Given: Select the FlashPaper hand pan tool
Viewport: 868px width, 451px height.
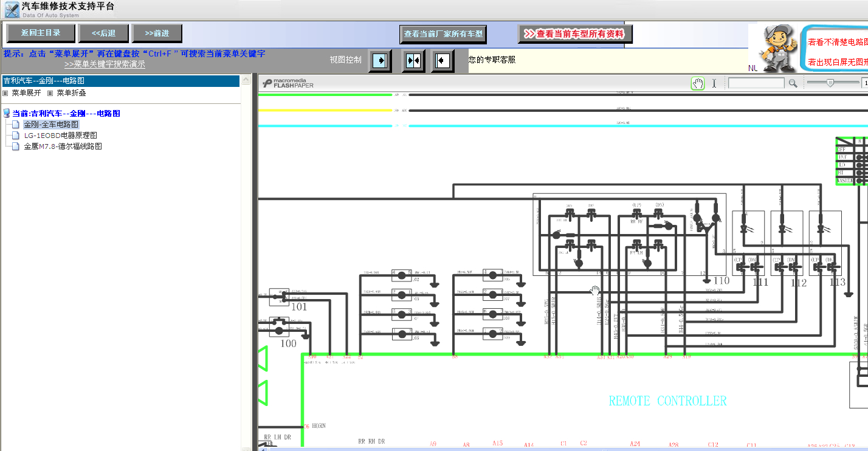Looking at the screenshot, I should 698,83.
